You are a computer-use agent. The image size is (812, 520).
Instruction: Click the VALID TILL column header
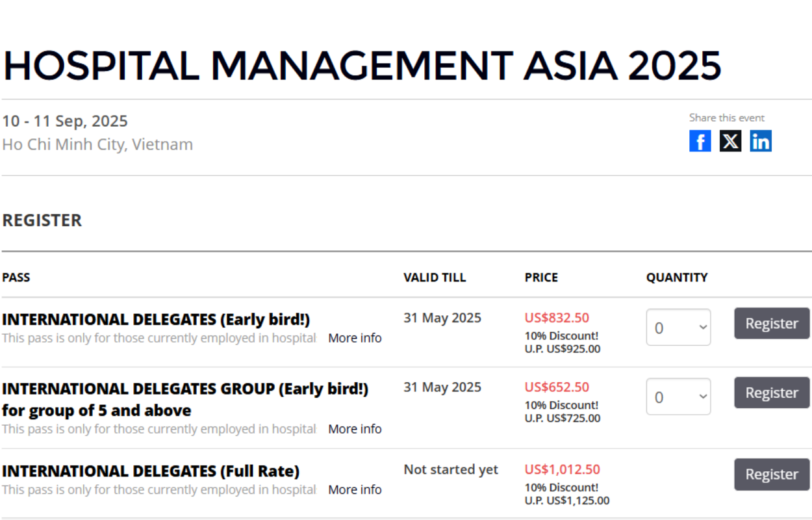pos(435,278)
